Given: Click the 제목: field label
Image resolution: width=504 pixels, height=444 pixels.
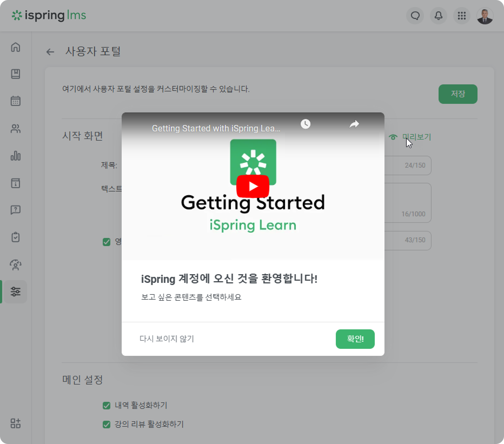Looking at the screenshot, I should pos(109,165).
